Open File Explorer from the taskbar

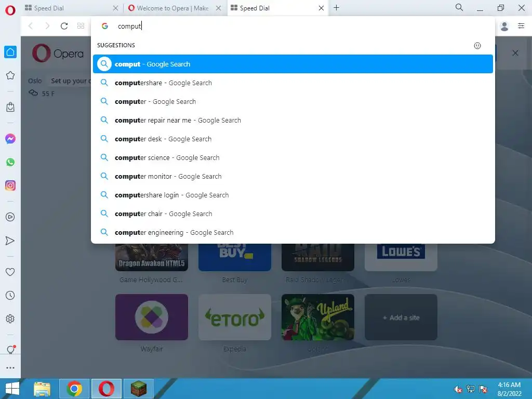[x=42, y=389]
